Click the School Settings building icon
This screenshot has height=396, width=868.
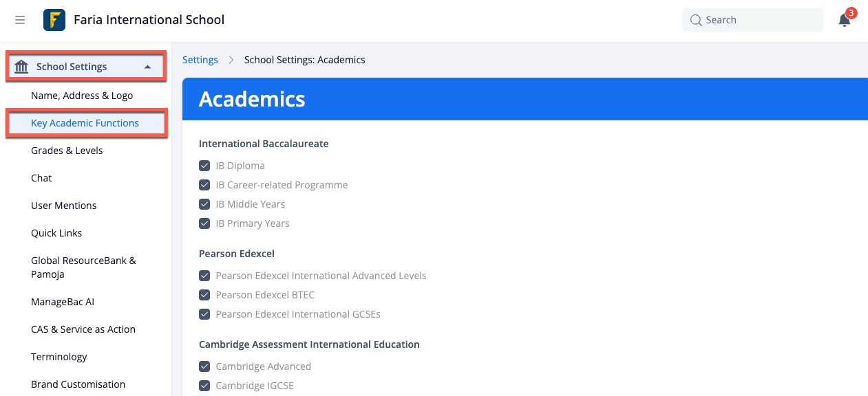click(x=21, y=67)
